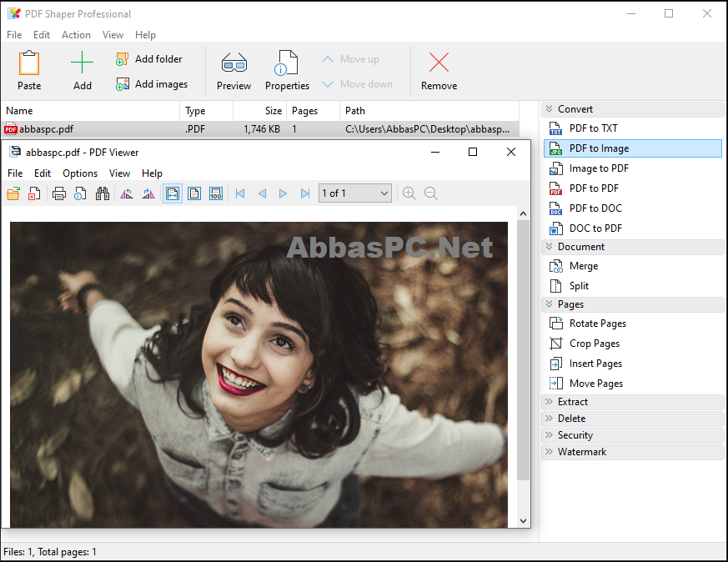Toggle Fit Page view in PDF Viewer

(x=194, y=193)
